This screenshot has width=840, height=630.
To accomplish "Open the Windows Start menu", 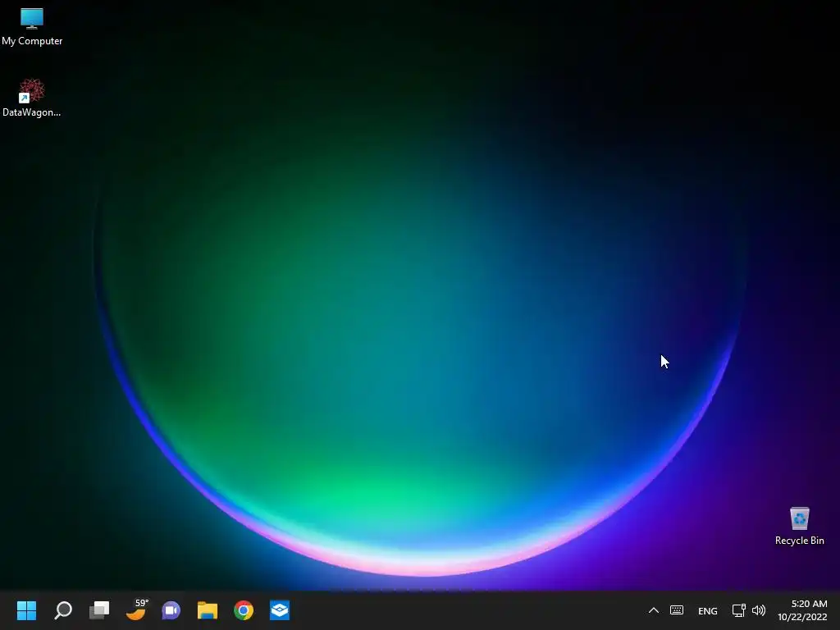I will [x=26, y=610].
